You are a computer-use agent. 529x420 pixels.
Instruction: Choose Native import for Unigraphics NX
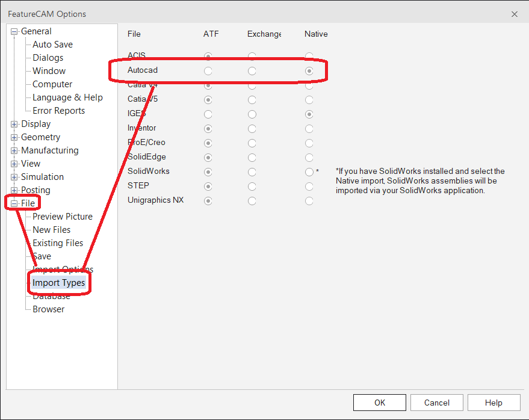(309, 200)
